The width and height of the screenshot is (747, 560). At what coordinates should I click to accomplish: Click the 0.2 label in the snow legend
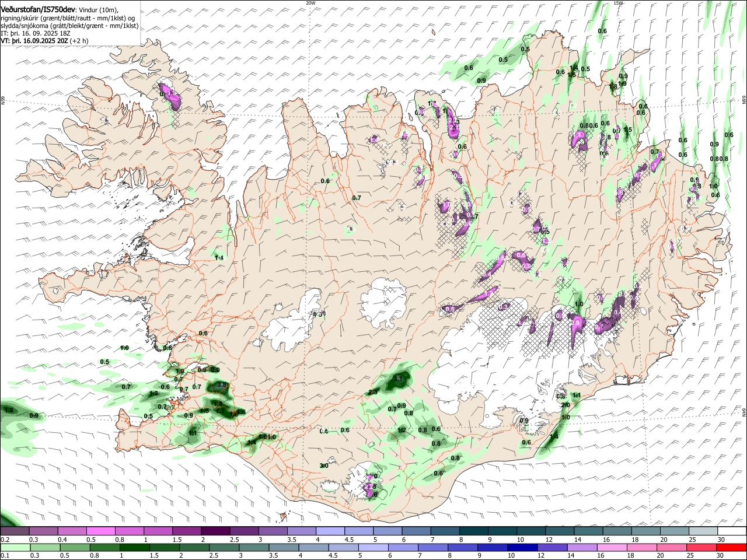[x=5, y=540]
